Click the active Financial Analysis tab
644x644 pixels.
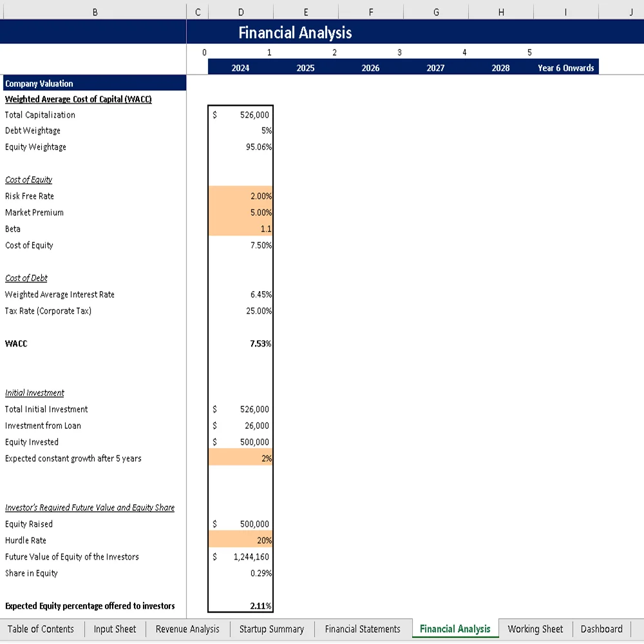point(455,629)
